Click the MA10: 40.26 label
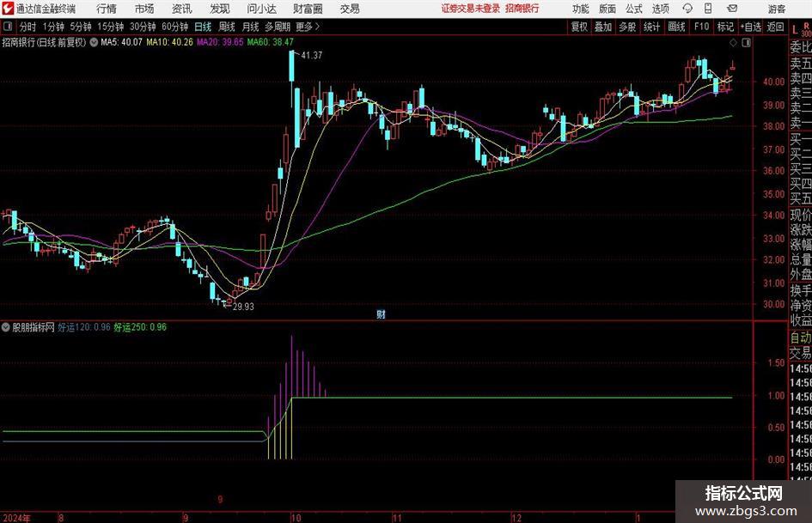Image resolution: width=812 pixels, height=523 pixels. tap(169, 42)
